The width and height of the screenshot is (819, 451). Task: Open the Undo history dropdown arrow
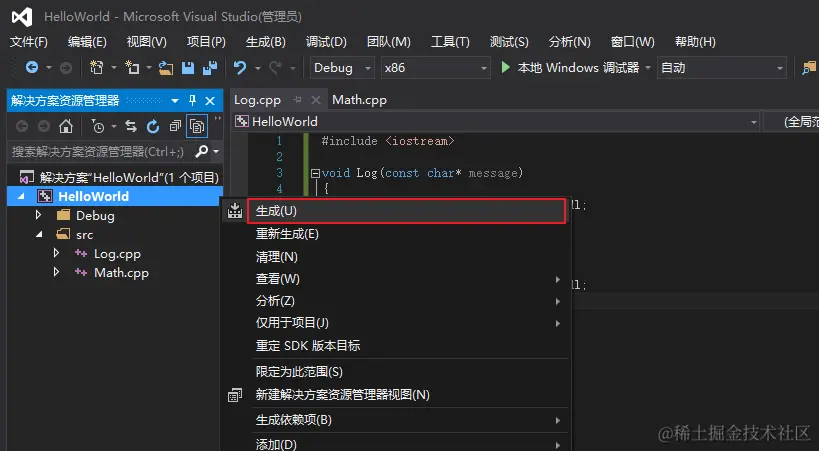tap(258, 68)
